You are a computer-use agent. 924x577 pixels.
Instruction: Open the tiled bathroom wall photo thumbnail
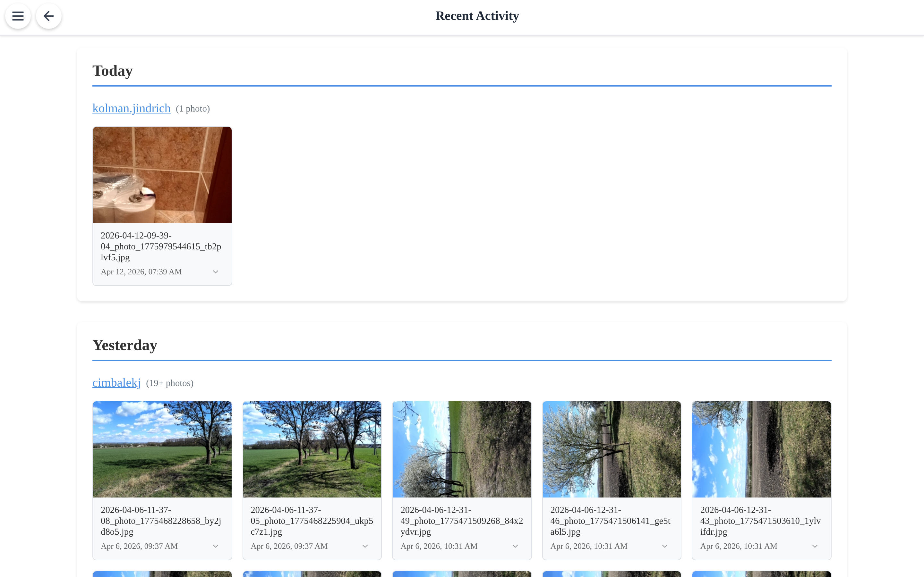click(162, 175)
